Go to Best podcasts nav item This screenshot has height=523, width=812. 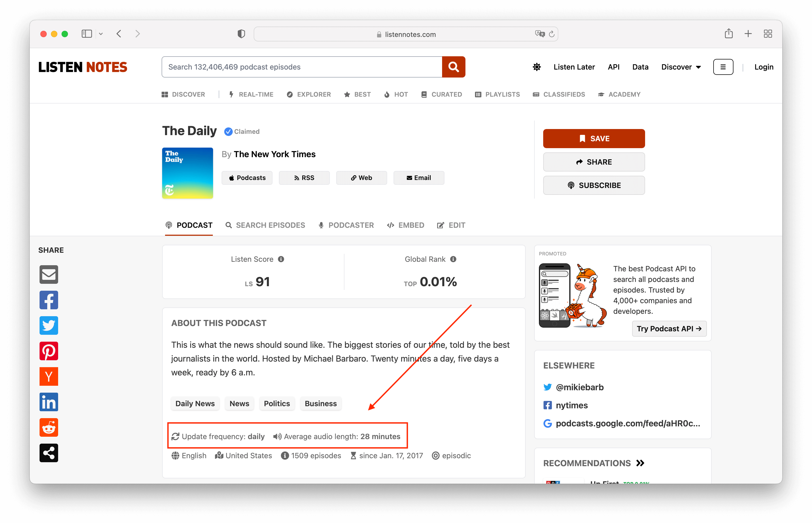(x=357, y=95)
